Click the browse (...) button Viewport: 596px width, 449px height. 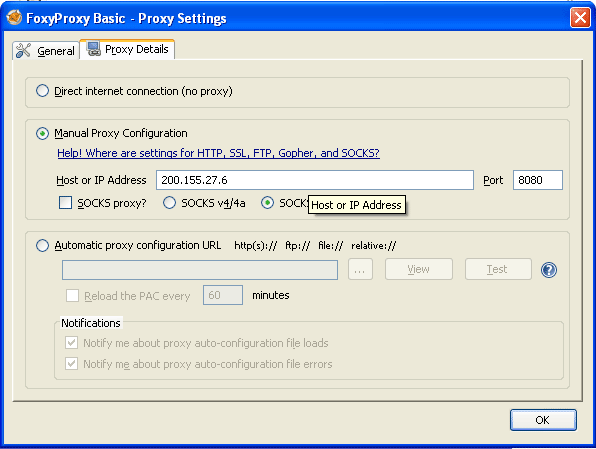pyautogui.click(x=360, y=269)
